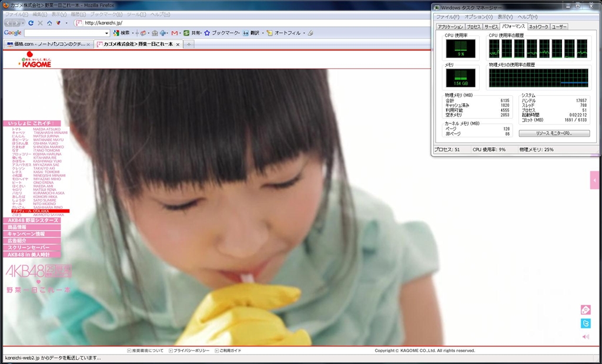
Task: Switch to Task Manager ネットワーク tab
Action: tap(539, 27)
